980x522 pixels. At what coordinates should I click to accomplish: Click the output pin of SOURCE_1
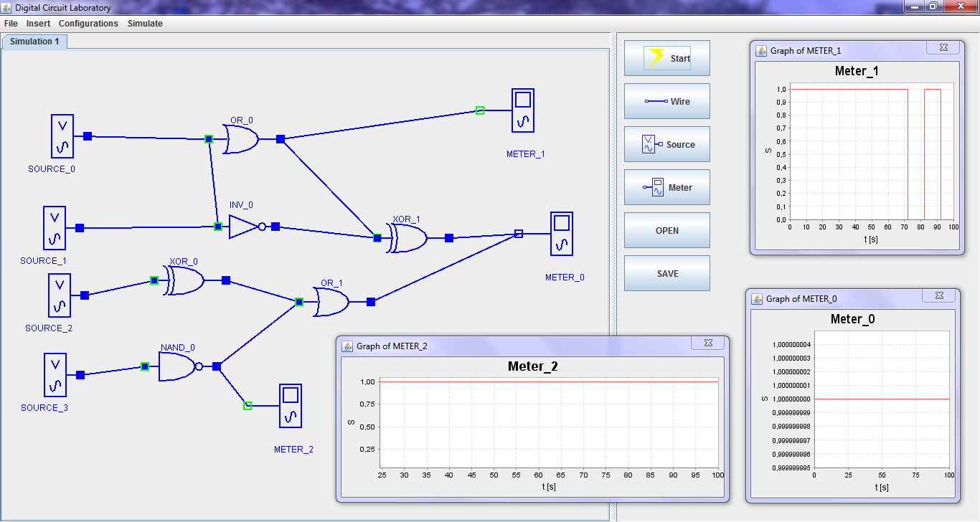click(80, 228)
